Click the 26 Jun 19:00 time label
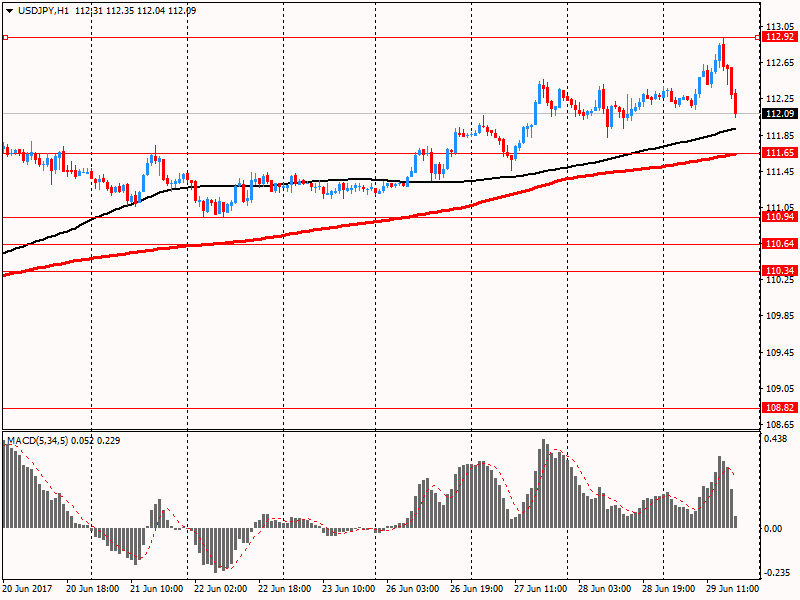Viewport: 800px width, 600px height. (x=477, y=589)
